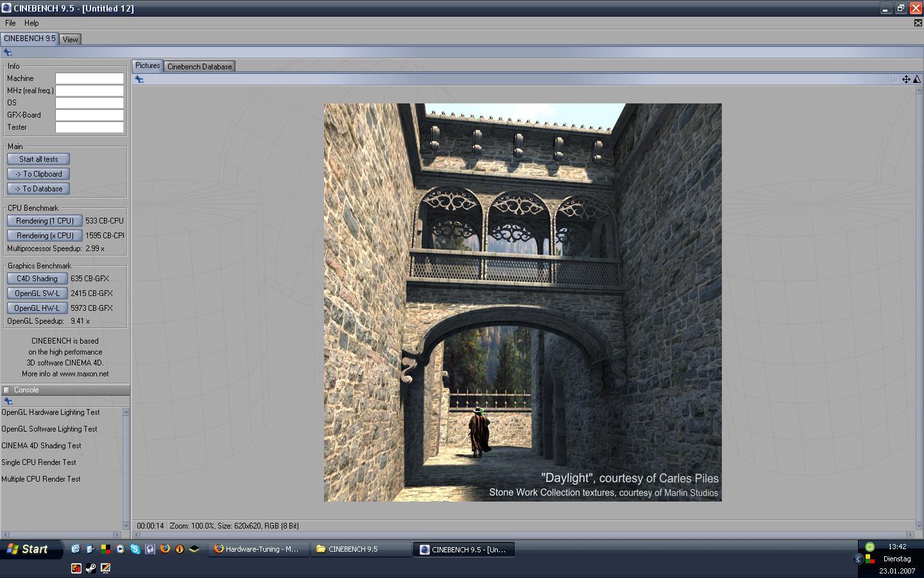This screenshot has width=924, height=578.
Task: Click the headphones icon in quick launch
Action: pos(150,549)
